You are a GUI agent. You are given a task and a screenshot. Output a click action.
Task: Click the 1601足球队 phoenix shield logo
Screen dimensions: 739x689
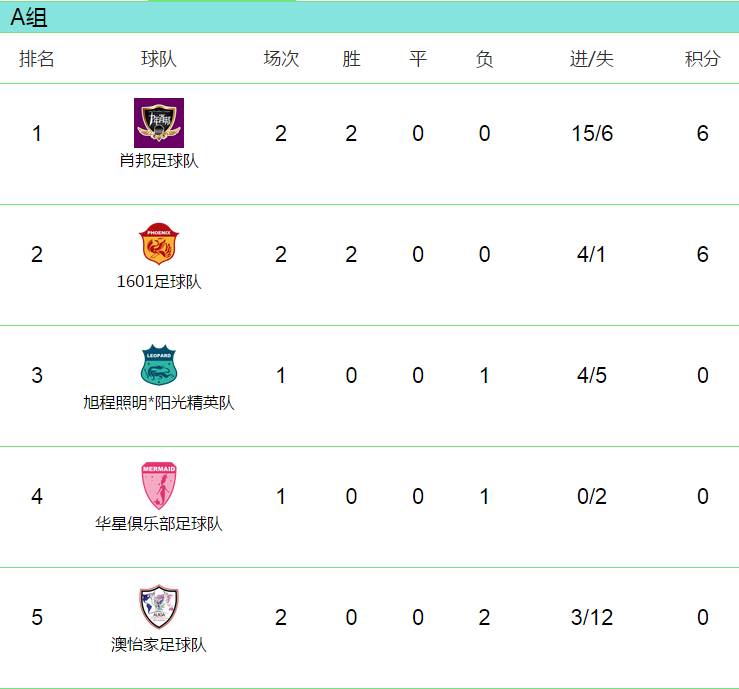(159, 244)
